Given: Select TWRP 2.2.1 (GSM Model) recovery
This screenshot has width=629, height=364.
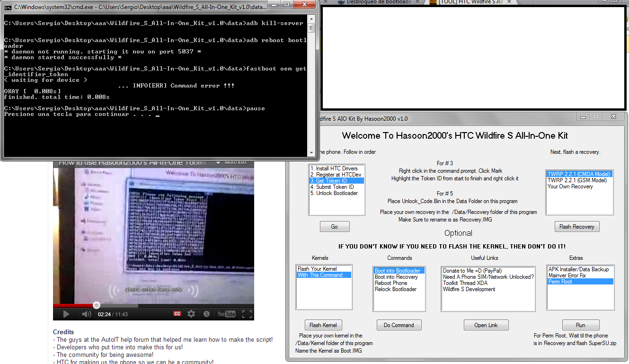Looking at the screenshot, I should point(579,180).
